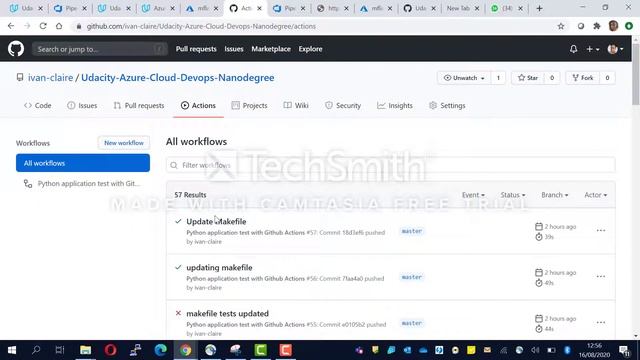640x360 pixels.
Task: Open Action Center notification icon
Action: point(624,350)
